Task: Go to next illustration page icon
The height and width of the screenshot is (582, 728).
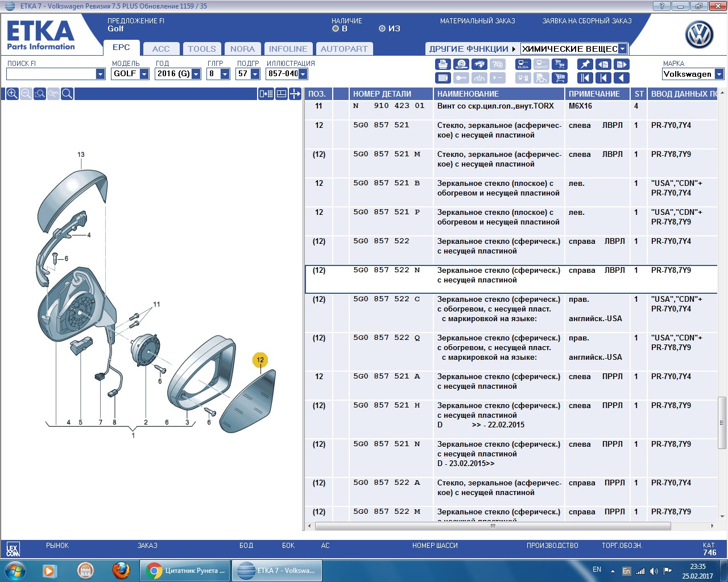Action: tap(622, 64)
